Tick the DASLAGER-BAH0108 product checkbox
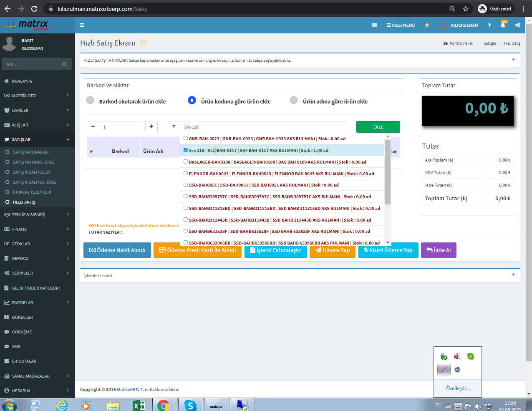The width and height of the screenshot is (532, 411). [x=186, y=161]
